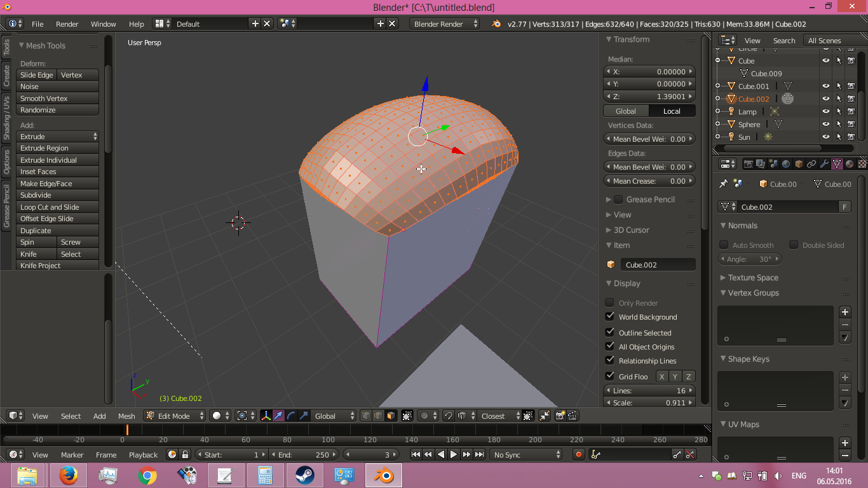This screenshot has height=488, width=868.
Task: Enable the Double Sided checkbox
Action: pyautogui.click(x=794, y=245)
